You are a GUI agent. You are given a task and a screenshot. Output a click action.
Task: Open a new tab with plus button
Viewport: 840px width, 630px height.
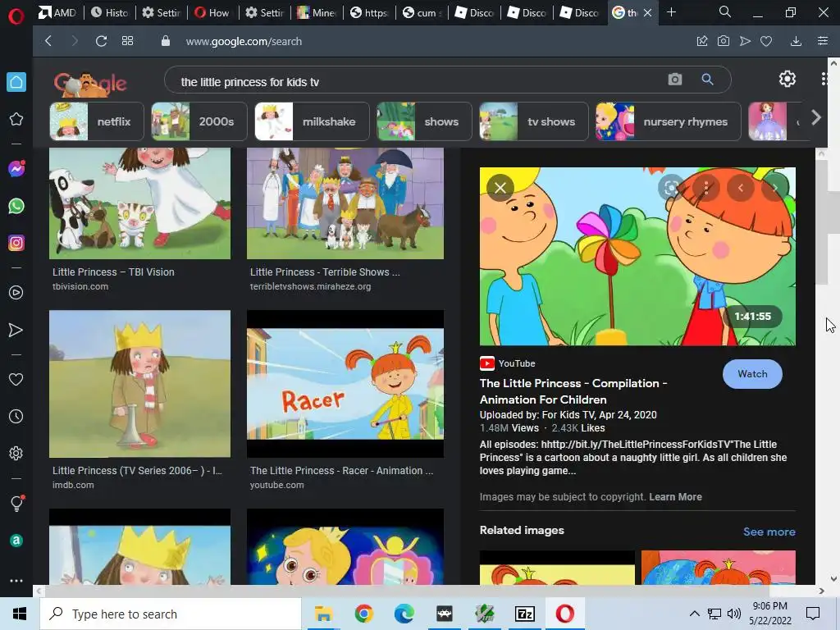pos(671,11)
